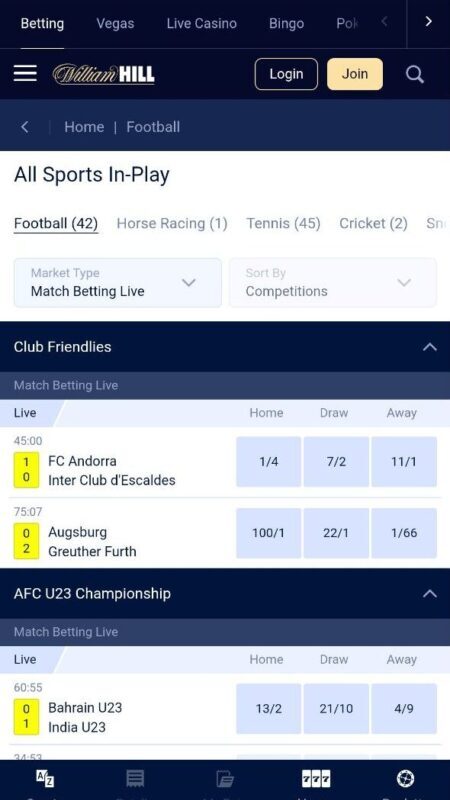Click the search magnifier icon
Screen dimensions: 450x800
415,74
